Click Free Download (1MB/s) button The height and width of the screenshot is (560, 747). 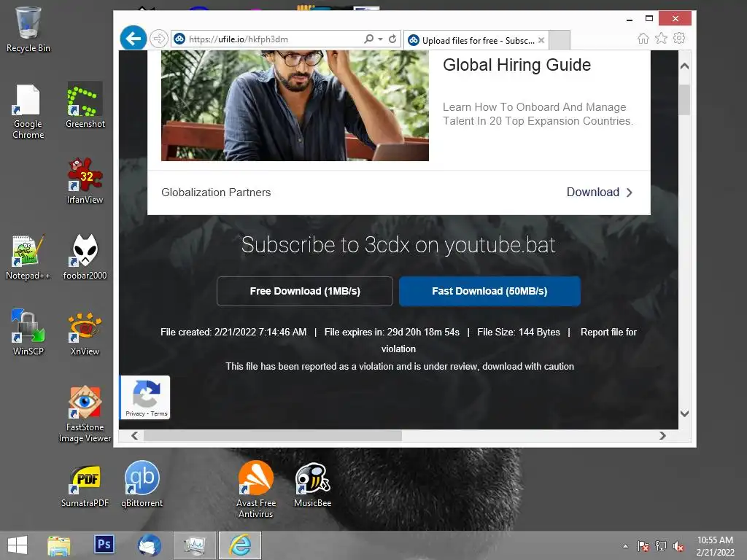305,291
